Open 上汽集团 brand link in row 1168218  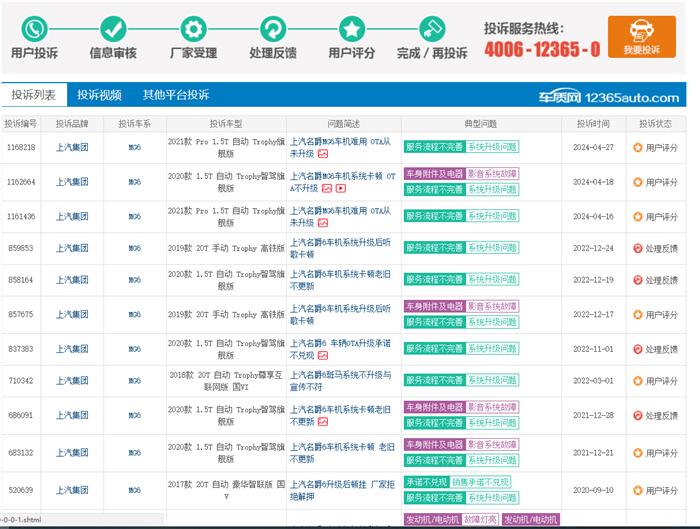tap(72, 147)
